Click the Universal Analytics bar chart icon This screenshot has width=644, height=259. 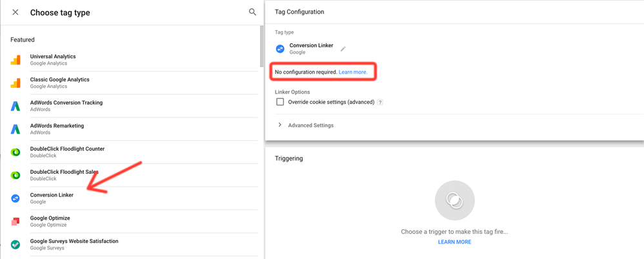pyautogui.click(x=15, y=60)
